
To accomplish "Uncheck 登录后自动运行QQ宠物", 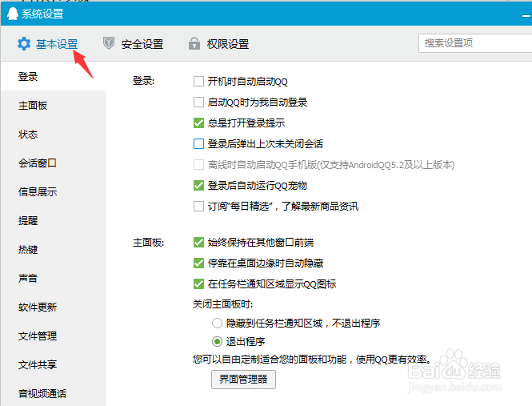I will pos(198,186).
